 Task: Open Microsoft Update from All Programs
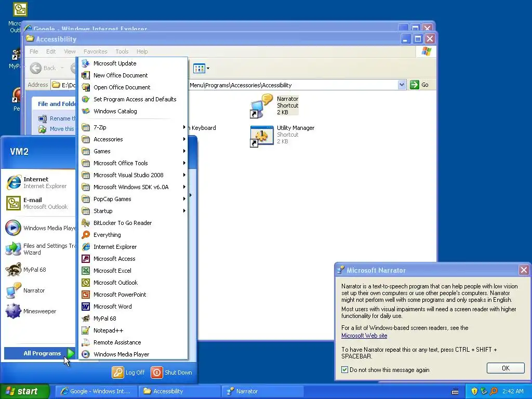point(133,63)
